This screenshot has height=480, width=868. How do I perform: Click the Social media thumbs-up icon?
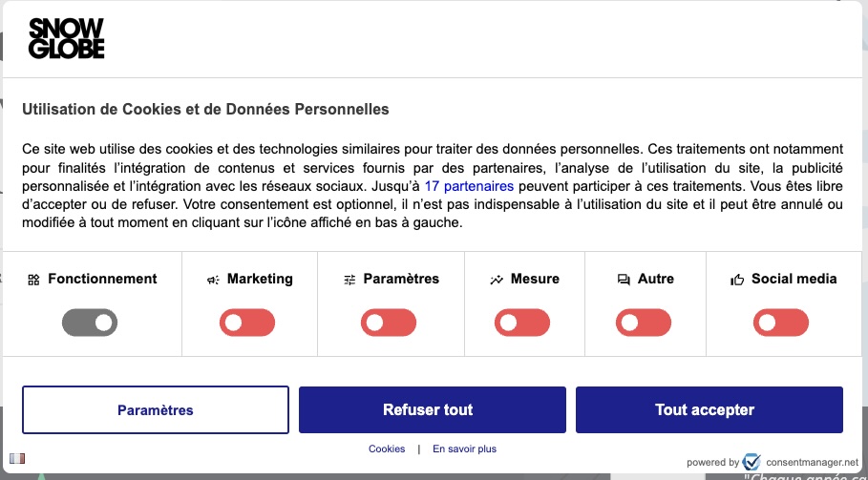tap(737, 281)
